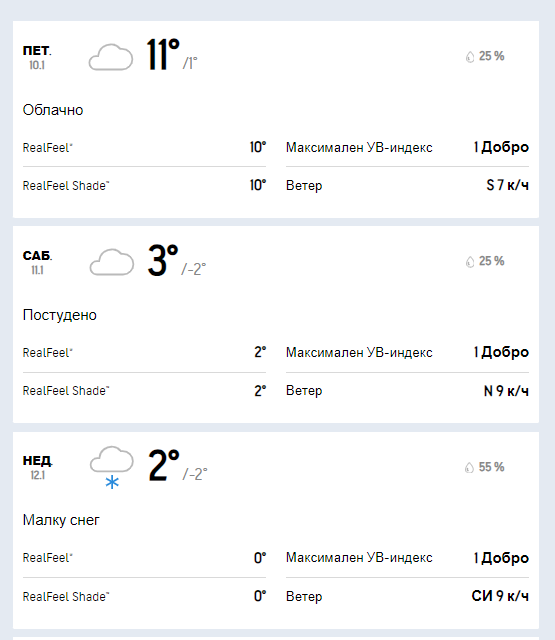
Task: Click the raindrop icon beside 55 % on Sunday
Action: point(469,467)
